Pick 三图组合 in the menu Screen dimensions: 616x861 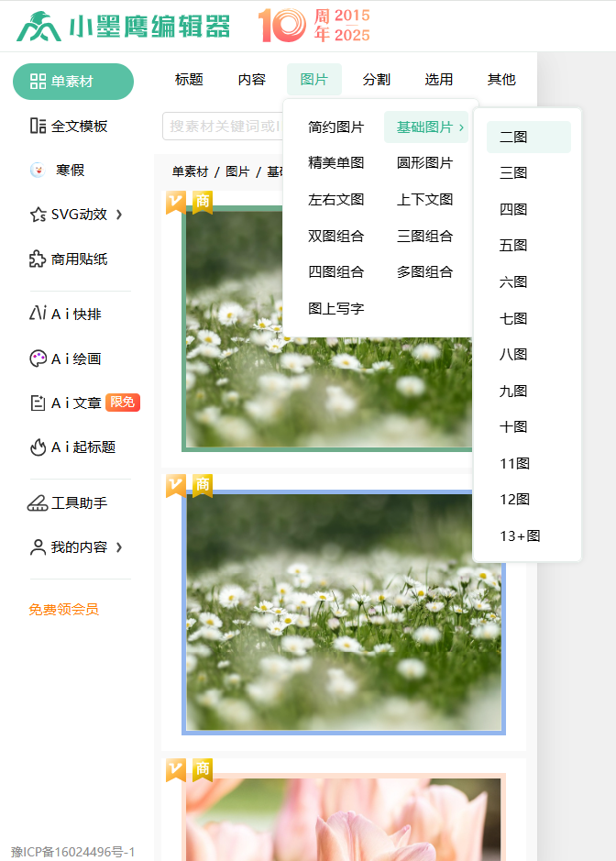[425, 237]
